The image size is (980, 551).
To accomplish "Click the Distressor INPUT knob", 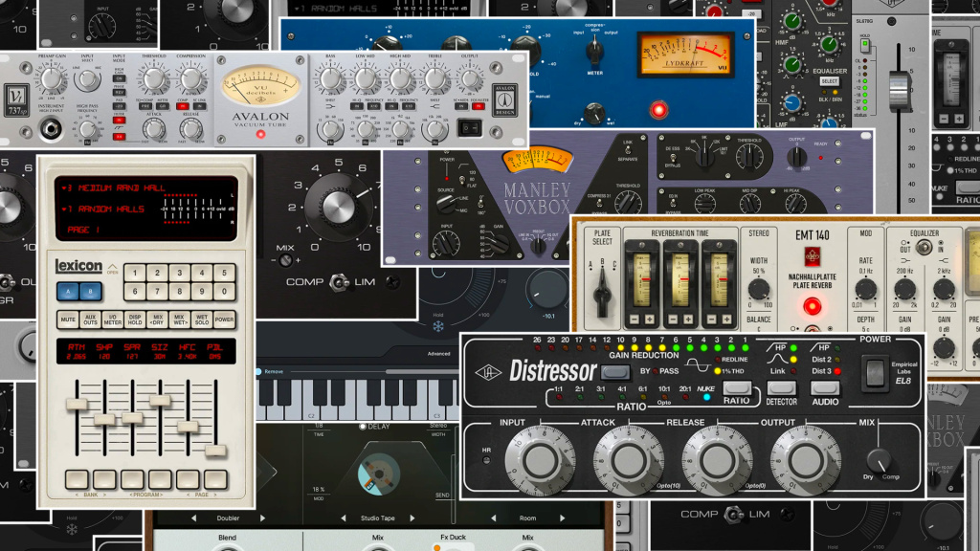I will [x=540, y=460].
